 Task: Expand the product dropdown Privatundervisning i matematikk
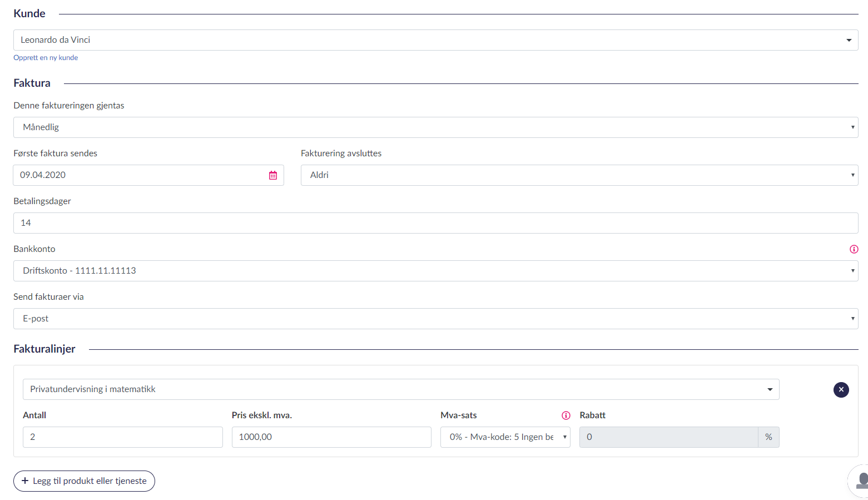(x=400, y=389)
